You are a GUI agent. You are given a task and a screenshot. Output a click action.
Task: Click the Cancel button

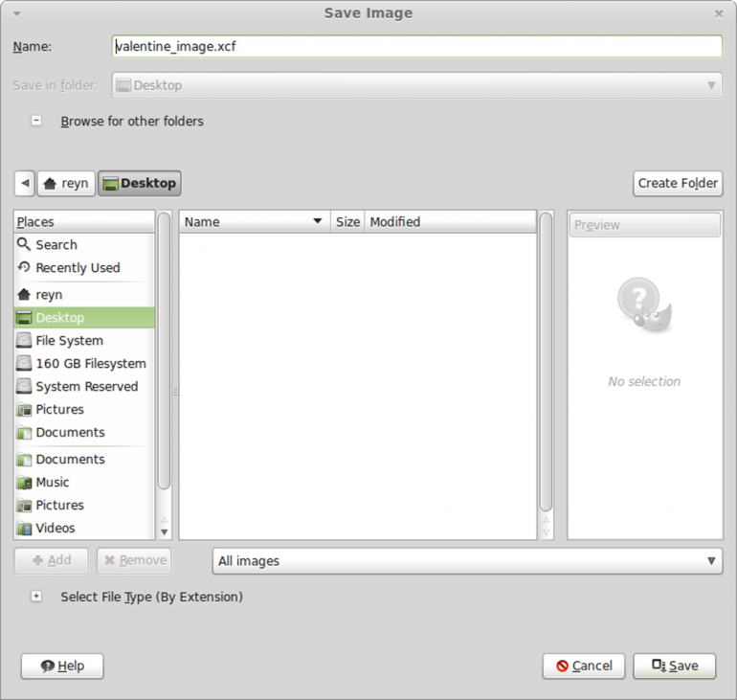tap(584, 666)
